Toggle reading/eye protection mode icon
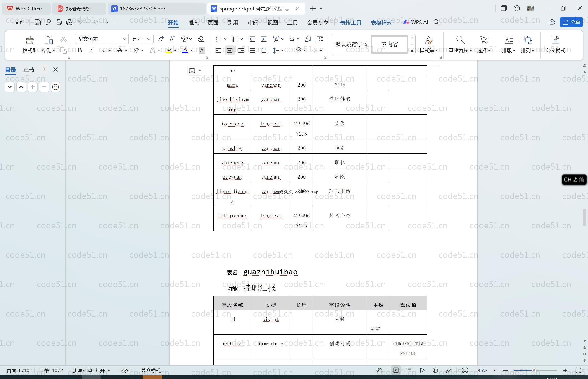This screenshot has height=379, width=588. tap(379, 370)
